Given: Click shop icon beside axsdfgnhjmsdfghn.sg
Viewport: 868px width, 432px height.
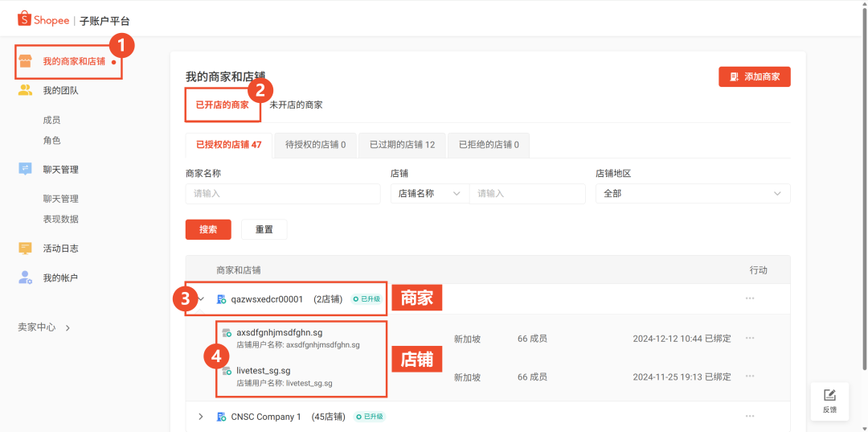Looking at the screenshot, I should pyautogui.click(x=227, y=333).
